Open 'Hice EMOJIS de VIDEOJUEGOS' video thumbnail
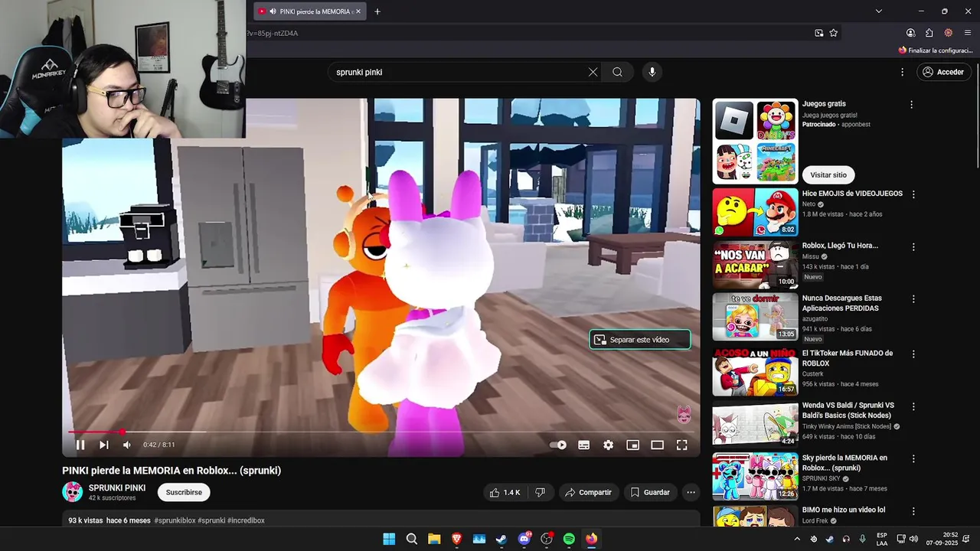The image size is (980, 551). point(755,212)
